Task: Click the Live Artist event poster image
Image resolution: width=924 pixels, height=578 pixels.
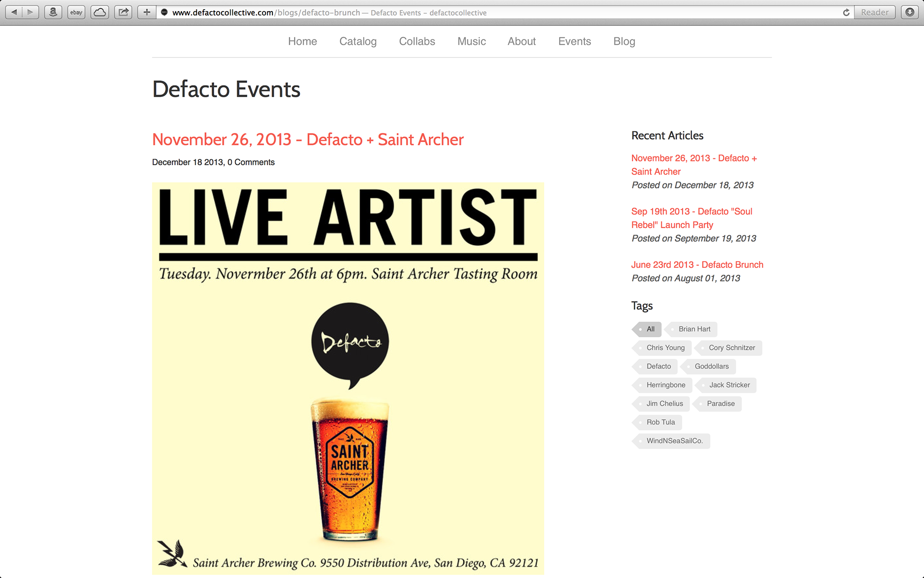Action: [348, 378]
